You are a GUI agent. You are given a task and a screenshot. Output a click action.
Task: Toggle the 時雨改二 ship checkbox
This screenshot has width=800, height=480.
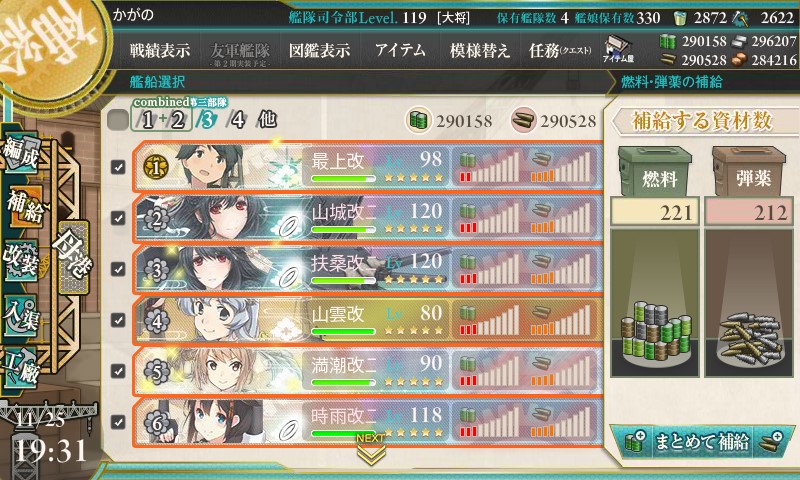118,422
